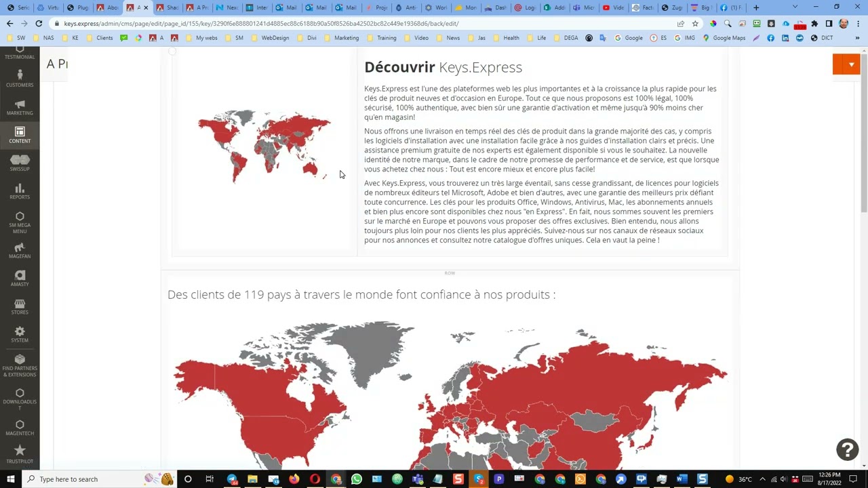Open the Amasty sidebar menu
868x488 pixels.
point(20,279)
